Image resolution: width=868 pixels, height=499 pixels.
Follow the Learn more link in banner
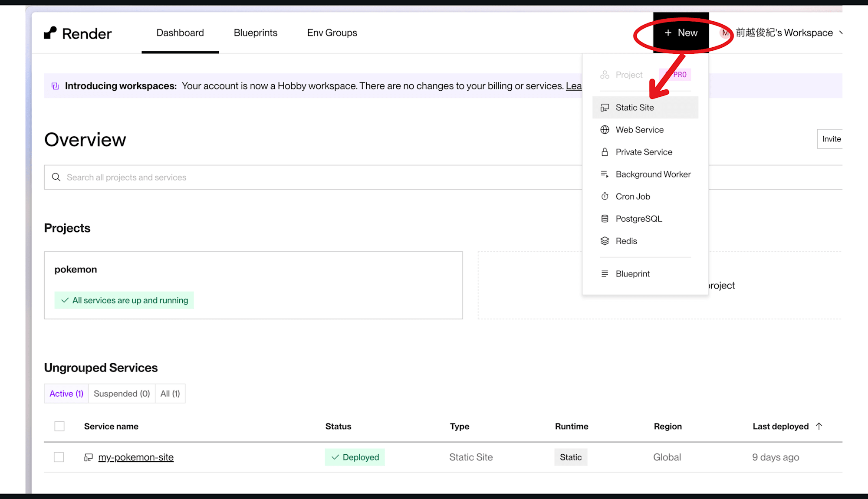pyautogui.click(x=574, y=86)
